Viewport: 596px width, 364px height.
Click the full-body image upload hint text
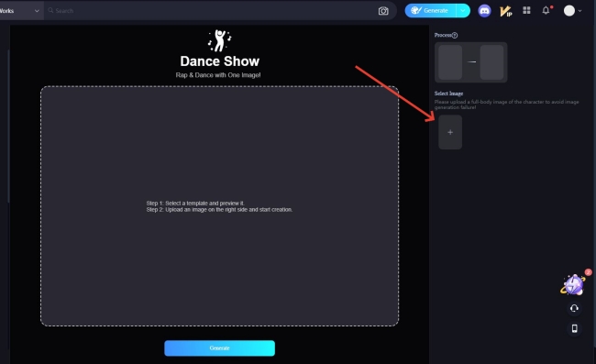[x=507, y=105]
